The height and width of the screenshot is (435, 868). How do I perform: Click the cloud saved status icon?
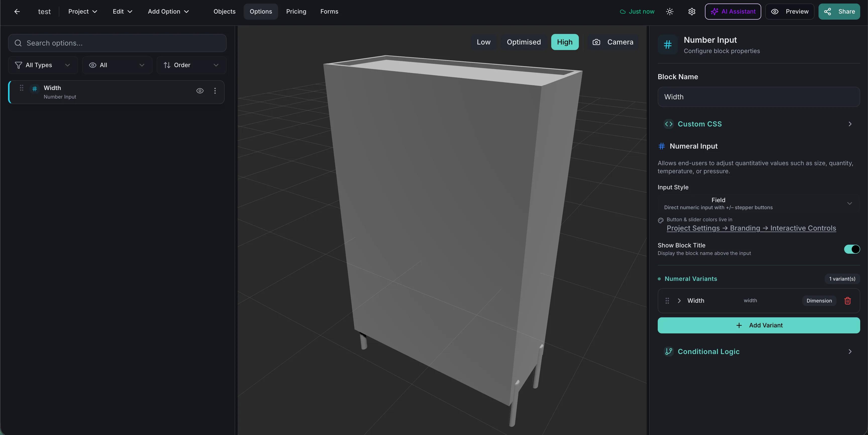623,12
